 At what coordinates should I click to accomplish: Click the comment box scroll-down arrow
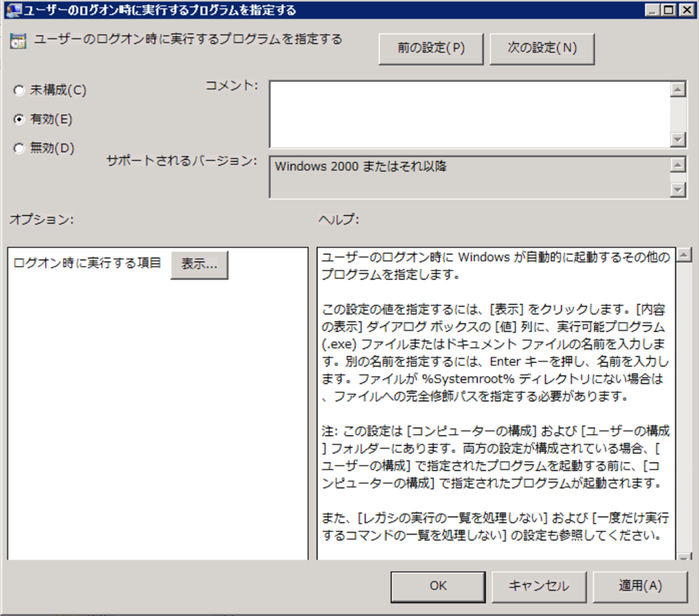click(678, 140)
